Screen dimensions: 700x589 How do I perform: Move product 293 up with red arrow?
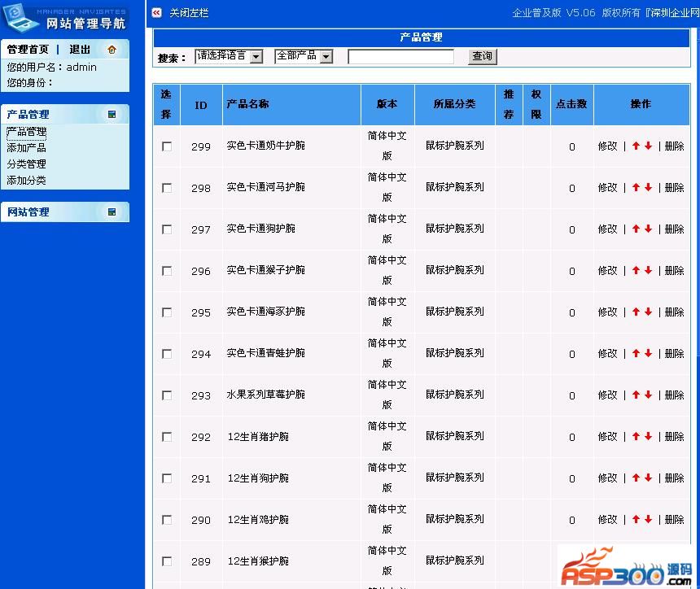point(637,395)
